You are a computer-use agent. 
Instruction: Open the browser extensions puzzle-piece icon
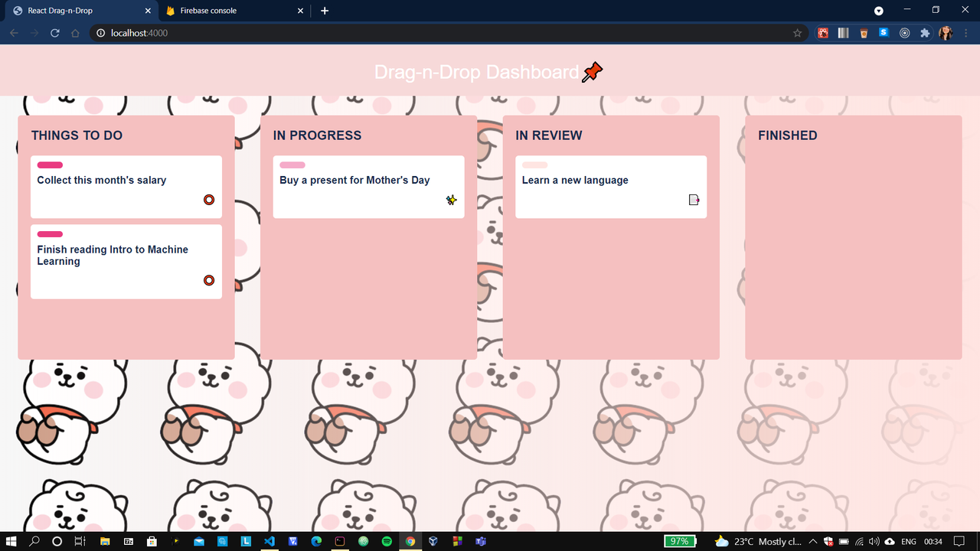click(925, 33)
